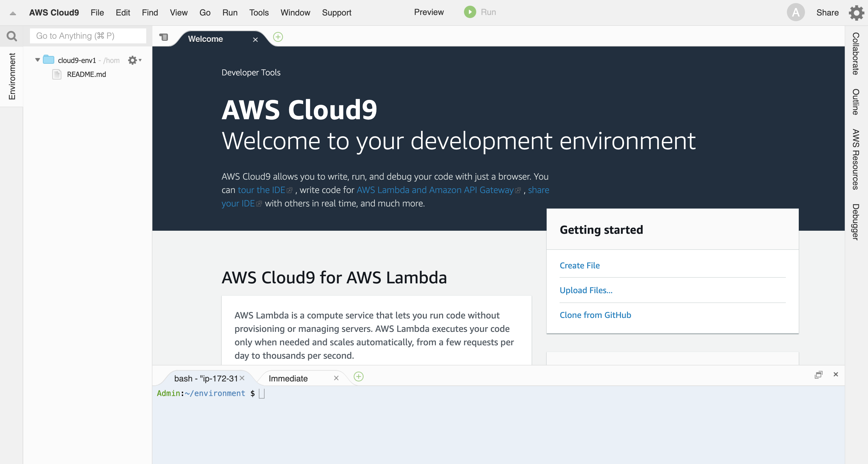The height and width of the screenshot is (464, 868).
Task: Open the Preferences gear icon
Action: click(x=856, y=13)
